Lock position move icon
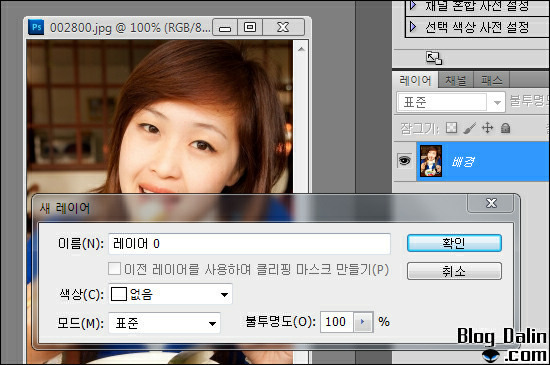Screen dimensions: 550x365 pyautogui.click(x=488, y=128)
